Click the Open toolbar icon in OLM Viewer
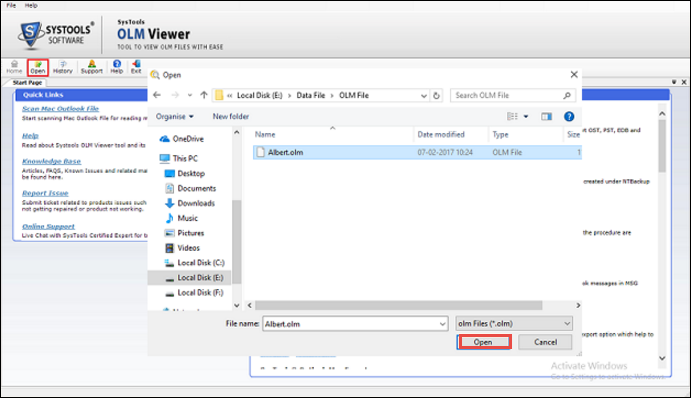 coord(37,67)
